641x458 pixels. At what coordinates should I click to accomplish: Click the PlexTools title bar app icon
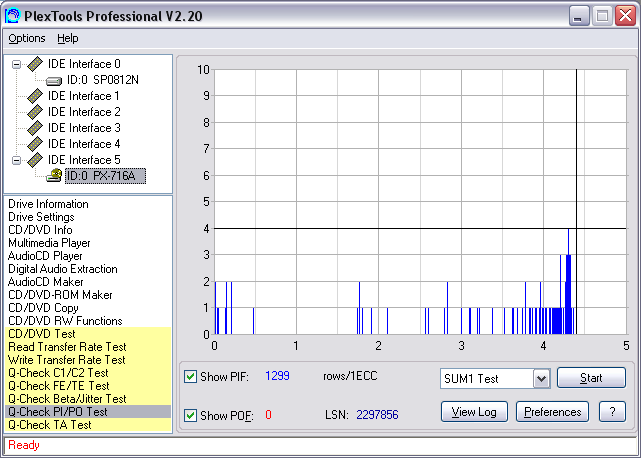click(12, 16)
